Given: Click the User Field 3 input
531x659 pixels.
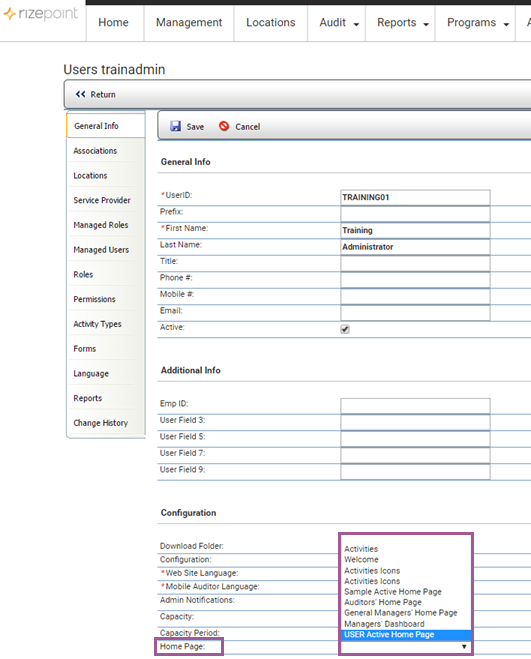Looking at the screenshot, I should 415,422.
